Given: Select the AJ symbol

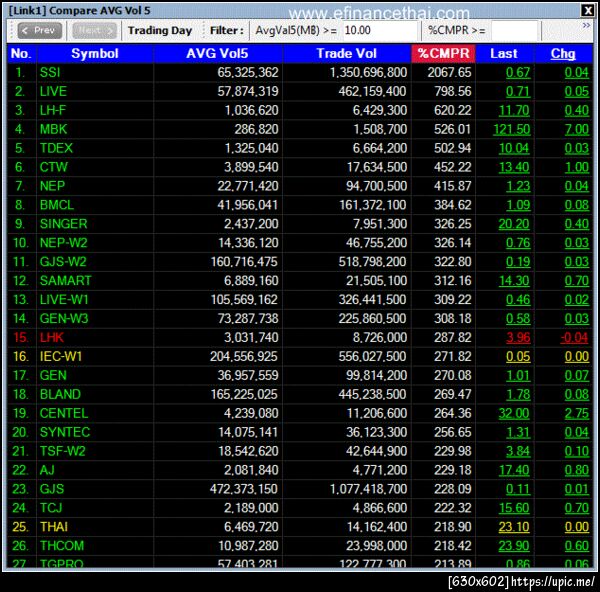Looking at the screenshot, I should point(47,470).
